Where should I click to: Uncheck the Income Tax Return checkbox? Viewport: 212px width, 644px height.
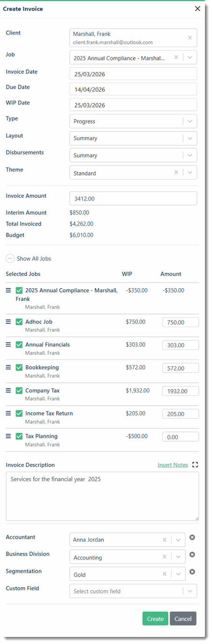click(19, 413)
